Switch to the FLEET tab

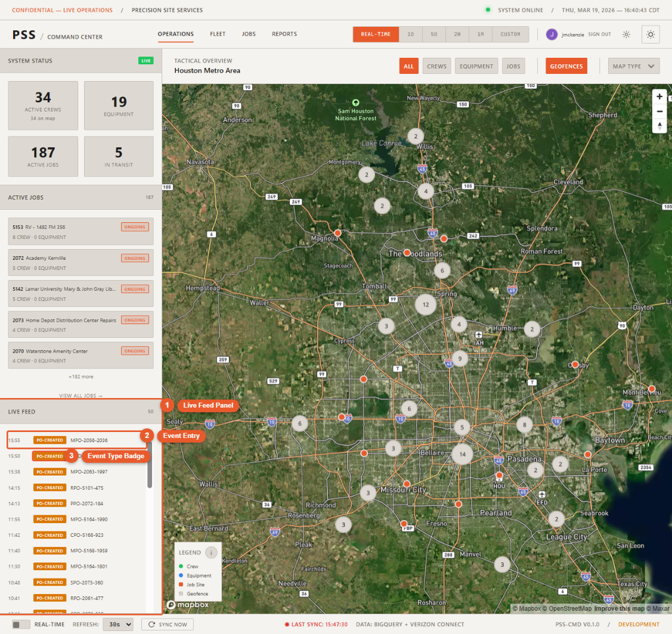(x=218, y=34)
